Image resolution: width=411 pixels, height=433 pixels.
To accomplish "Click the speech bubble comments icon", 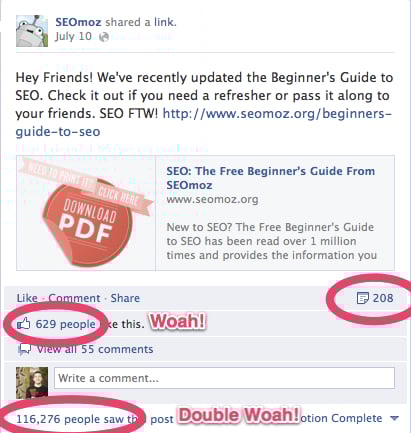I will [25, 349].
